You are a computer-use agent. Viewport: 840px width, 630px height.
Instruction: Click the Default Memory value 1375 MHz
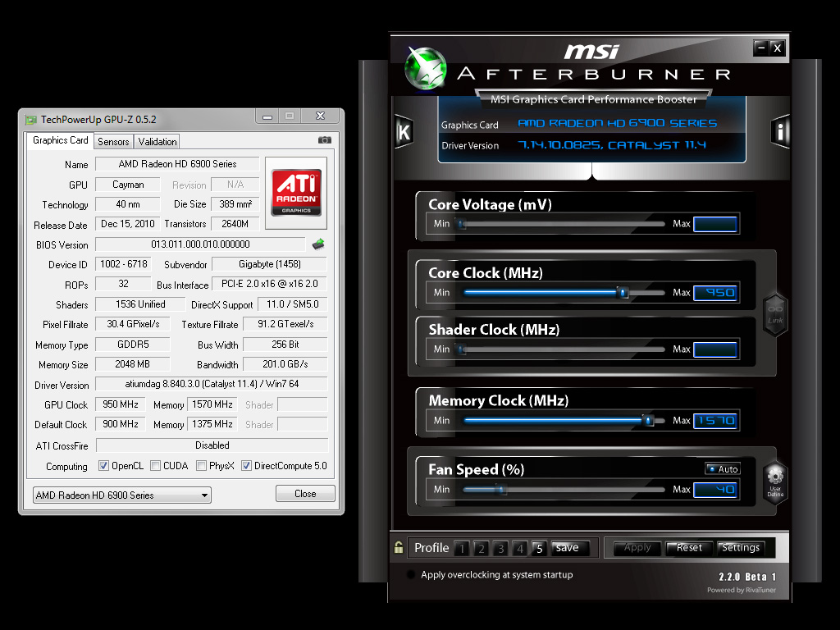click(x=212, y=424)
